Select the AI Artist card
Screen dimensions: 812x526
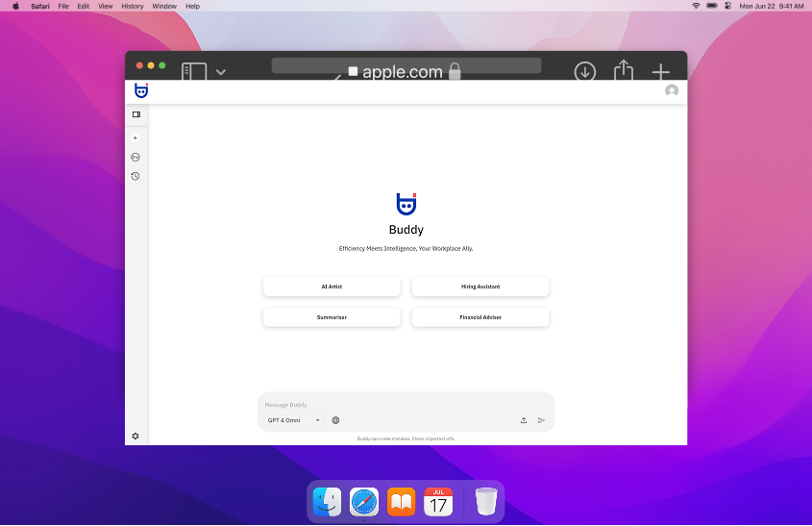(332, 287)
